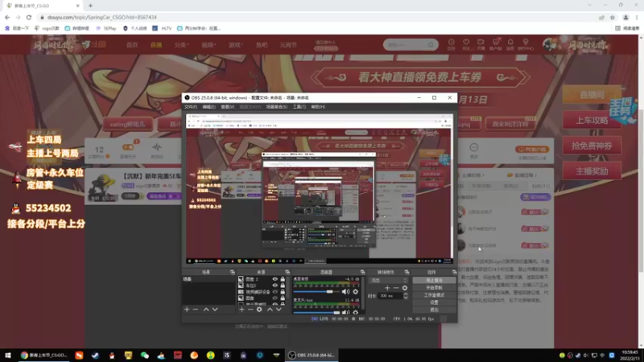Open Steam from the taskbar

[95, 356]
